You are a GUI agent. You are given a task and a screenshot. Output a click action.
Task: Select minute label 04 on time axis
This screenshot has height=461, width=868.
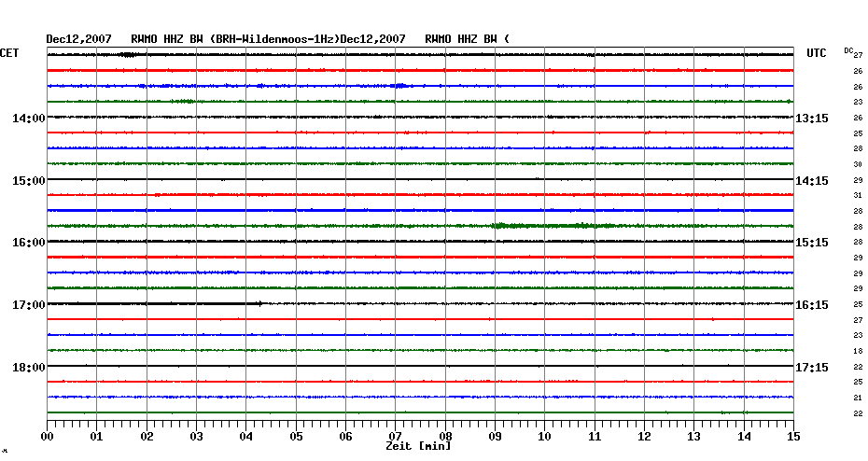click(x=246, y=437)
